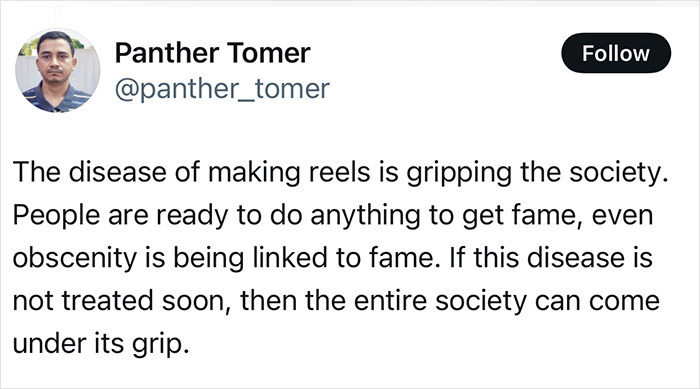Click the words "linked to fame"

pos(343,258)
